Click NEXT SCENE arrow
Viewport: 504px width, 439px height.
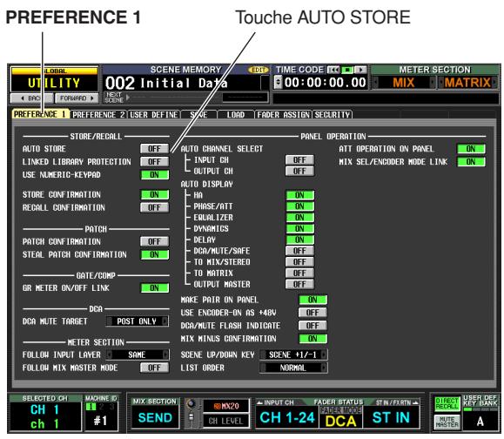[128, 98]
